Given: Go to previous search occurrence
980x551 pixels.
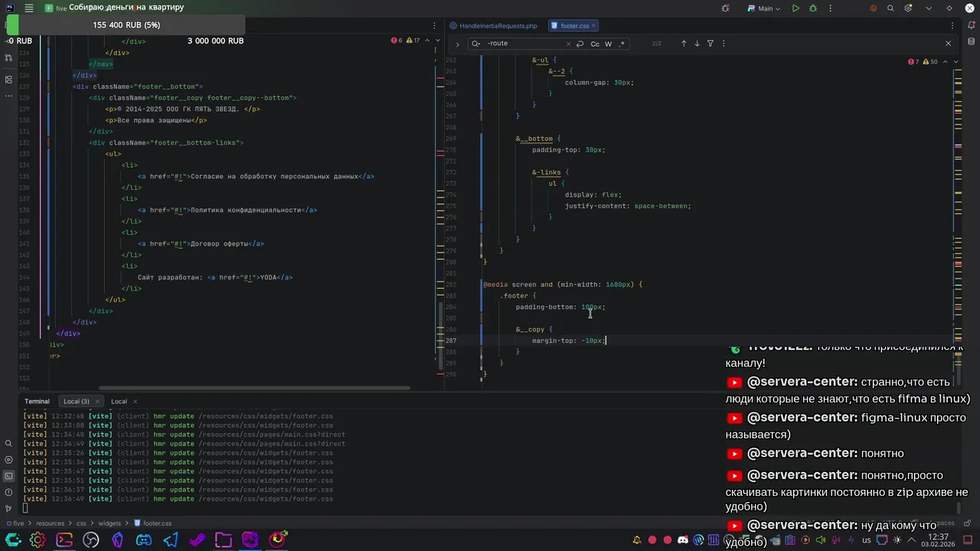Looking at the screenshot, I should coord(684,44).
